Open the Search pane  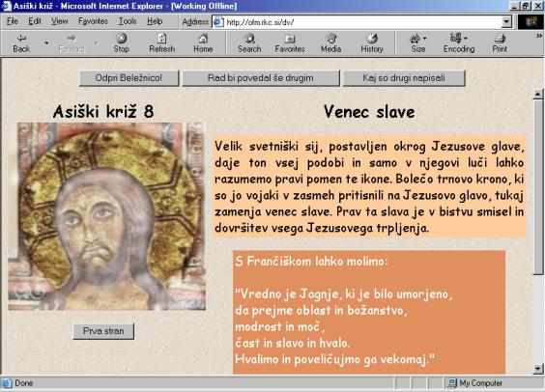249,43
